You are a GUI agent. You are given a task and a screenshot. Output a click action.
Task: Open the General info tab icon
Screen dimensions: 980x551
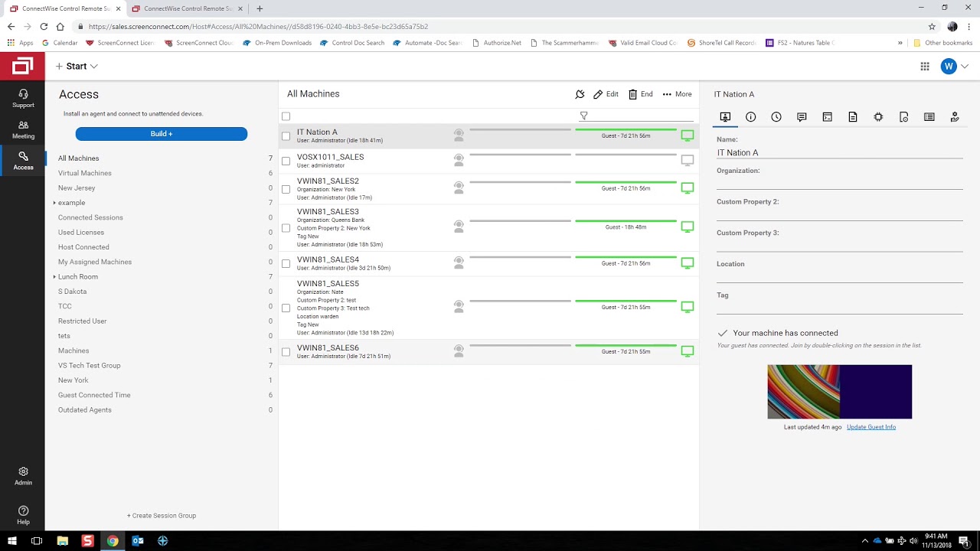tap(750, 117)
